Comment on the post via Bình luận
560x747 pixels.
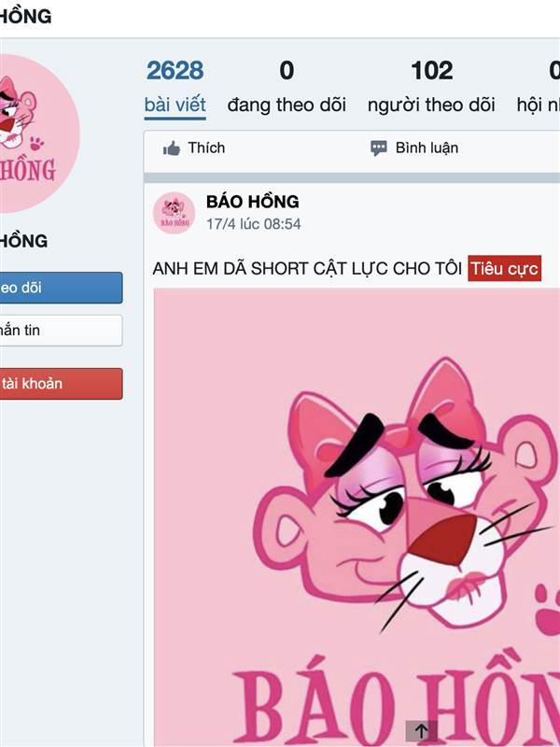427,148
